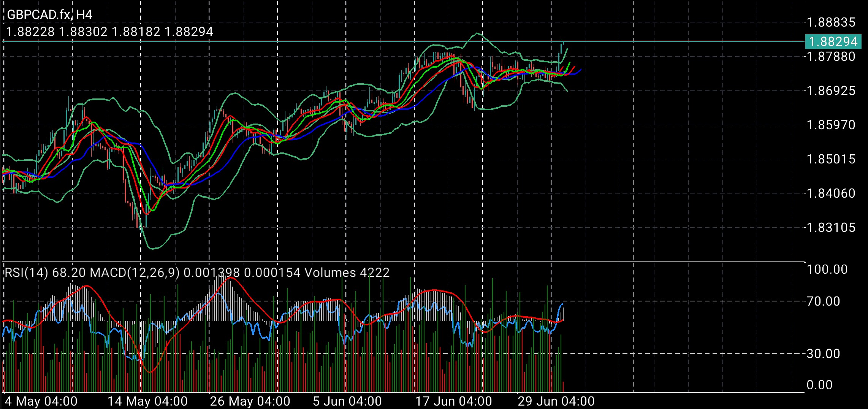The image size is (868, 409).
Task: Click the current price tag 1.88294
Action: point(833,41)
